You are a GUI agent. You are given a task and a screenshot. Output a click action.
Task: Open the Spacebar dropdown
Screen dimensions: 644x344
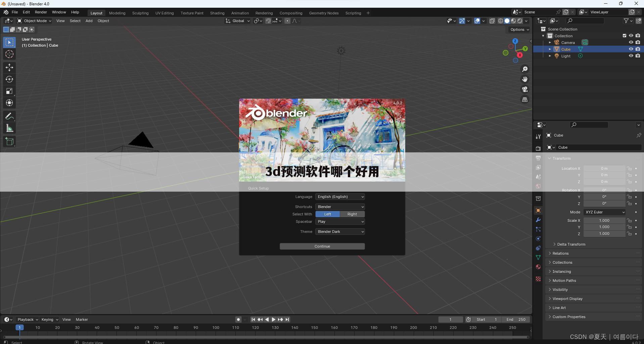(340, 222)
